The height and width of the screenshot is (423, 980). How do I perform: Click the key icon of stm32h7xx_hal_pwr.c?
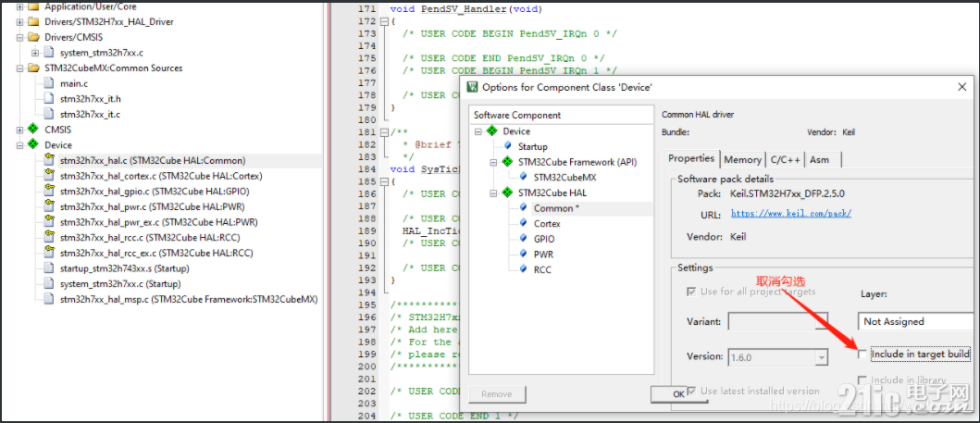point(49,206)
